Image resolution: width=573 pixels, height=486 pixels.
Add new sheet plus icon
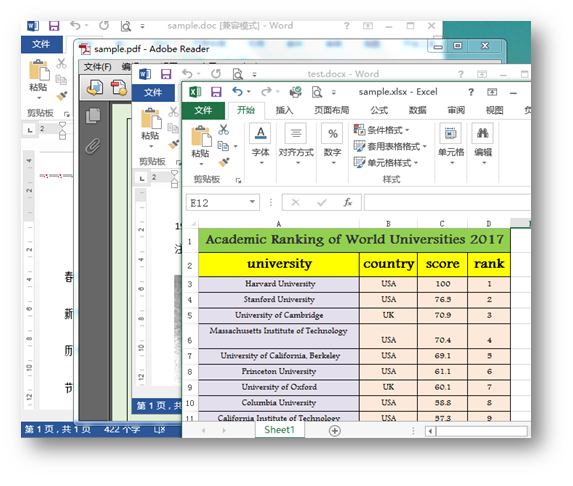point(335,431)
